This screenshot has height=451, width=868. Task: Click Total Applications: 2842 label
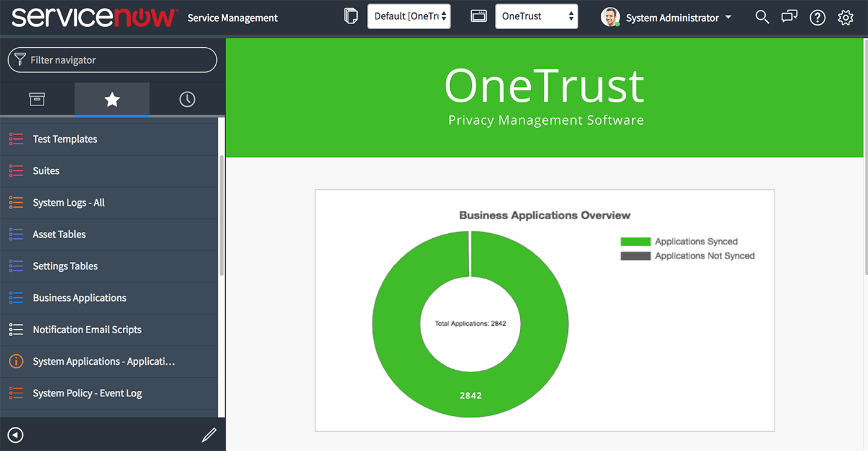coord(471,324)
